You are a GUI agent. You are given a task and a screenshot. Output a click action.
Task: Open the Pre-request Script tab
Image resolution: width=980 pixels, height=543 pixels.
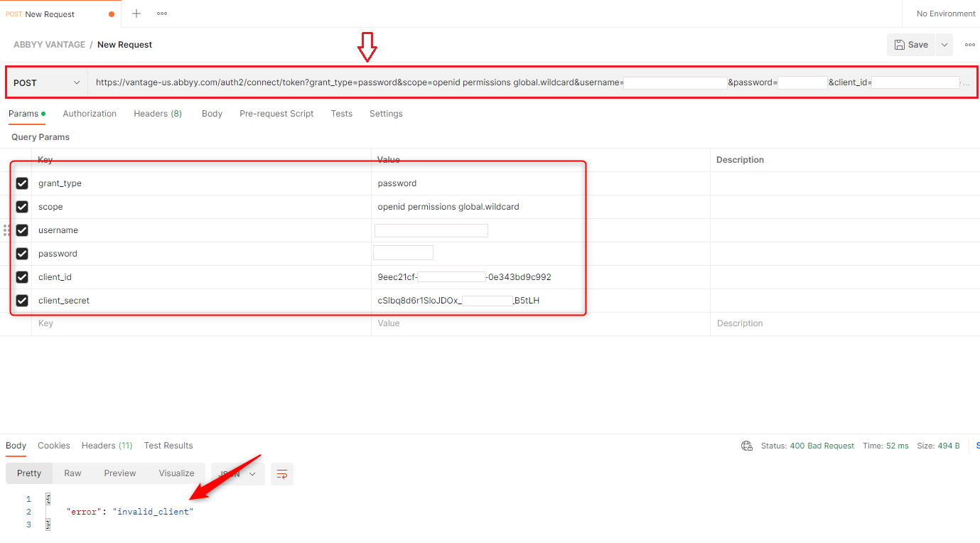276,114
